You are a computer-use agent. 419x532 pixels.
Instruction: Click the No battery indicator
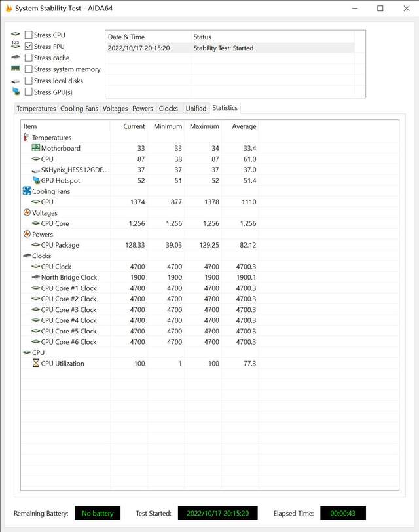(98, 513)
